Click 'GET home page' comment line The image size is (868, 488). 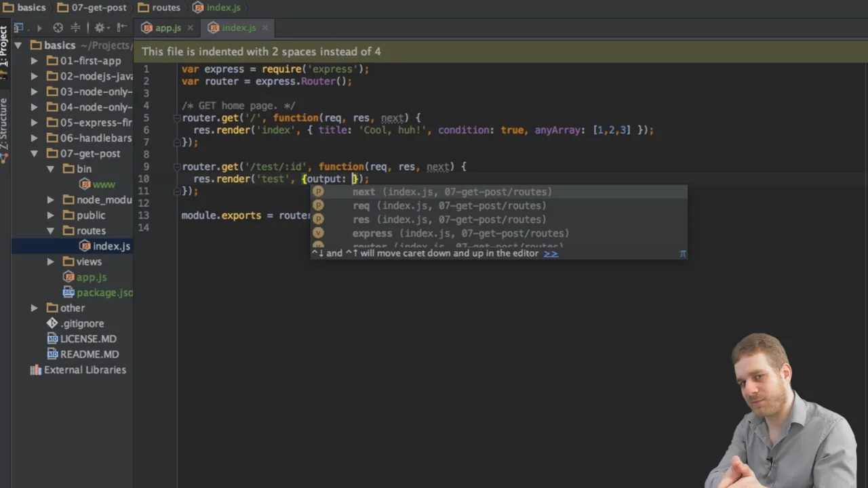click(238, 106)
